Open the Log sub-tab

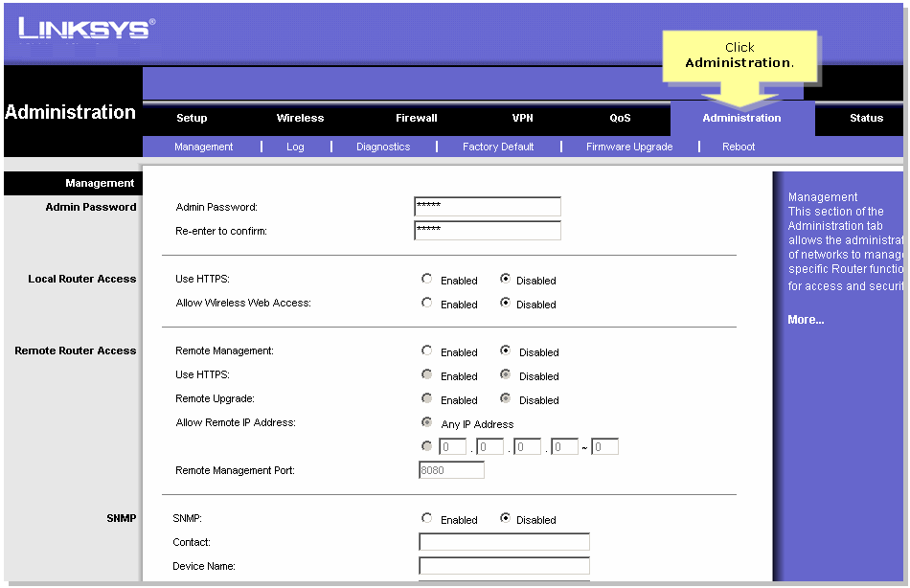tap(295, 147)
